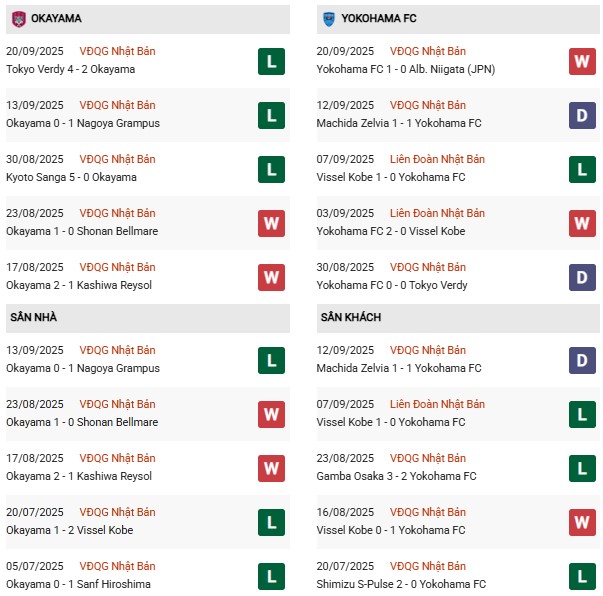
Task: Click the Yokohama FC club crest icon
Action: point(329,19)
